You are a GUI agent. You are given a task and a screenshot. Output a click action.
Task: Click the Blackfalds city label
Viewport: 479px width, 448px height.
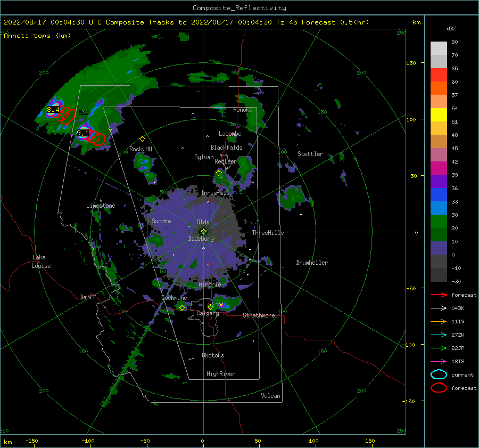(226, 148)
